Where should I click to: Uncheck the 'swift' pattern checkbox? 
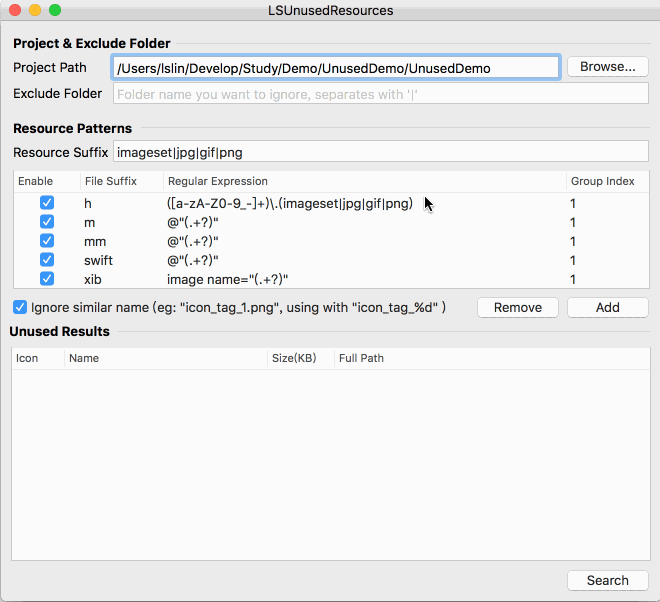pos(46,260)
